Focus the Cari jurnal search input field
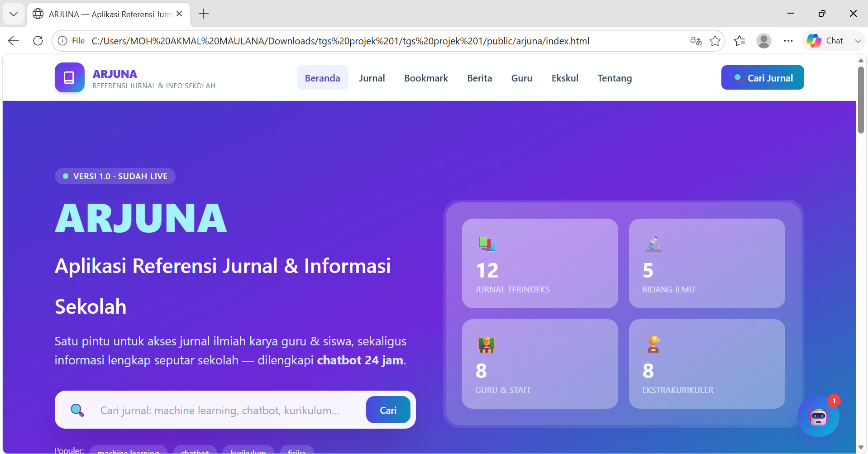The image size is (868, 454). click(229, 410)
